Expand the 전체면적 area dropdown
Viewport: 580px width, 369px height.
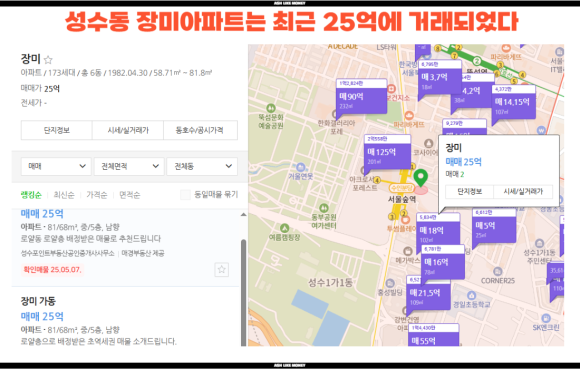[x=129, y=166]
